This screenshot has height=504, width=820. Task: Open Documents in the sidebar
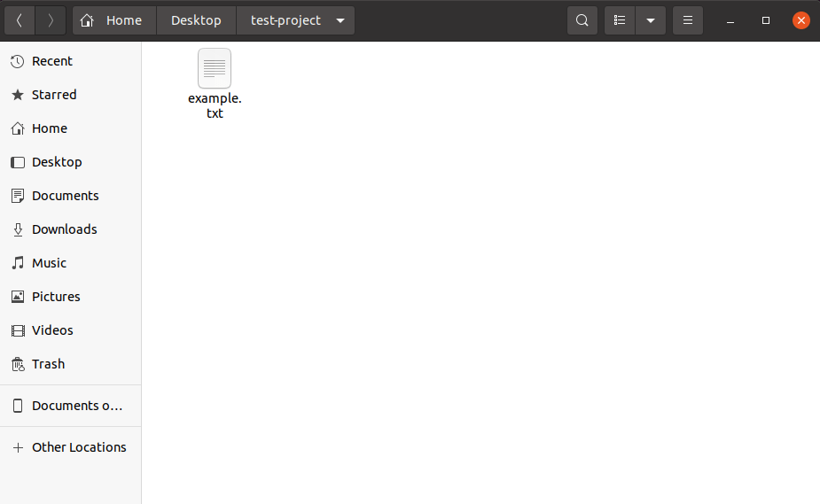coord(71,196)
